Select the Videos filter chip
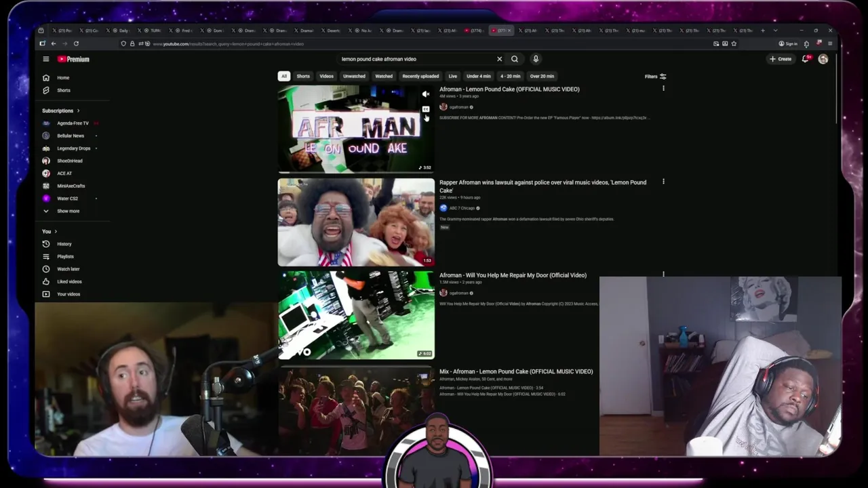The width and height of the screenshot is (868, 488). tap(327, 76)
